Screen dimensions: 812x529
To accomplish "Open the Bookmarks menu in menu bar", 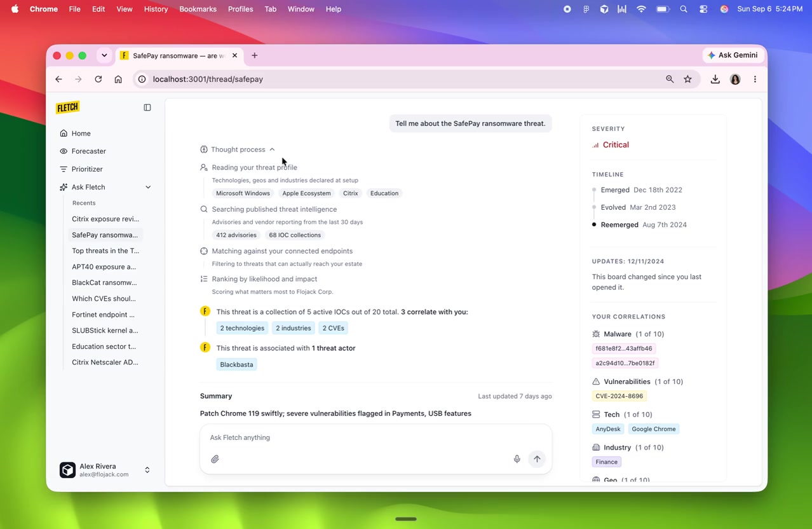I will [198, 9].
